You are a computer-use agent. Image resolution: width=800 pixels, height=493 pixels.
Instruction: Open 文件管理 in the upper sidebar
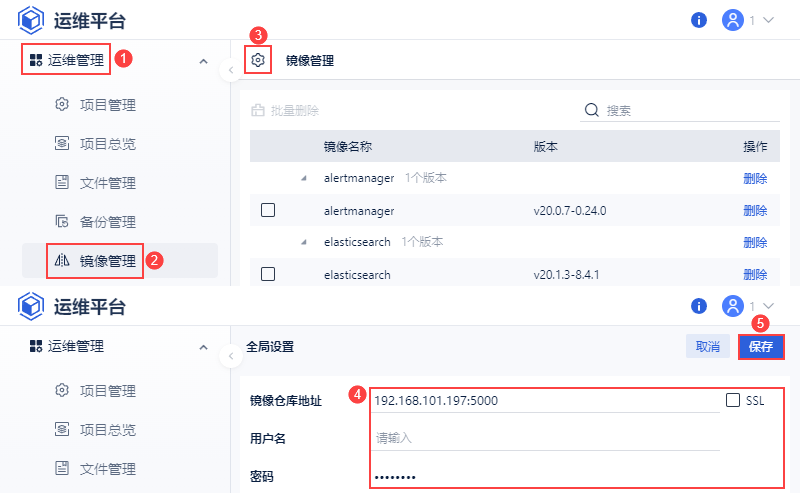click(107, 182)
